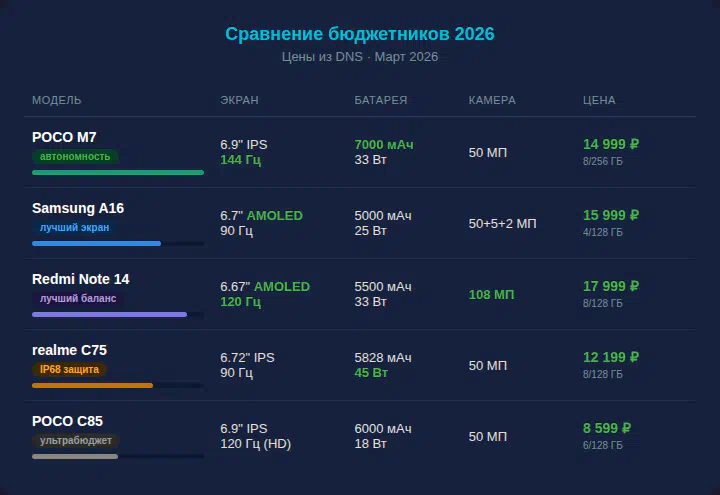This screenshot has width=720, height=495.
Task: Click the memory config "8/256 ГБ"
Action: [x=603, y=161]
